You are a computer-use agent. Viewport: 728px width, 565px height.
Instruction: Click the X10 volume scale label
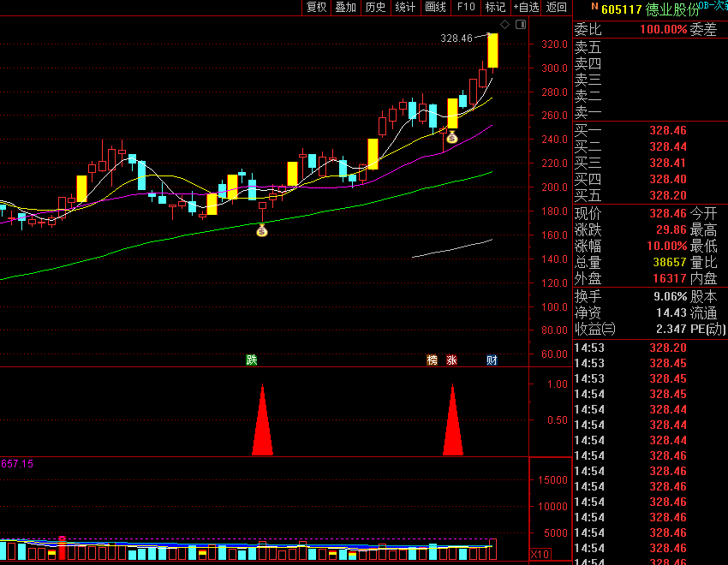(x=540, y=555)
